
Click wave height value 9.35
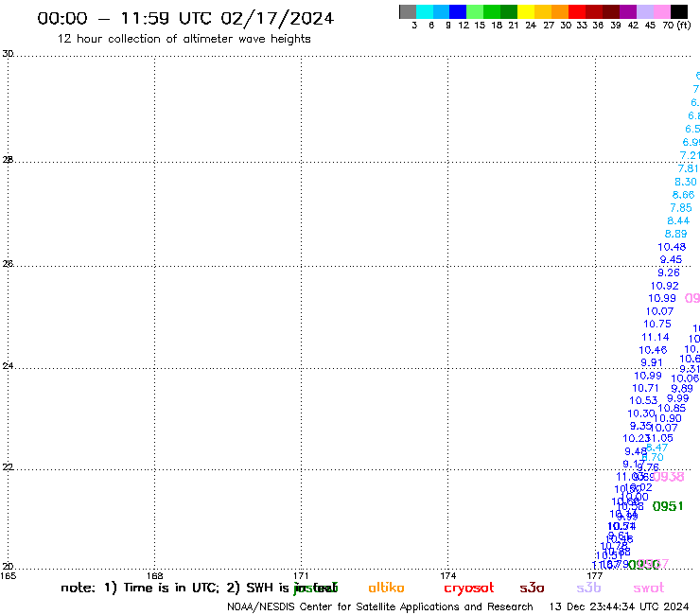coord(640,426)
